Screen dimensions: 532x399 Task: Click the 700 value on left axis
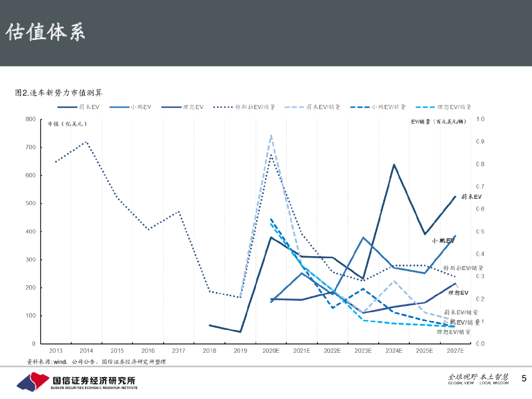31,147
